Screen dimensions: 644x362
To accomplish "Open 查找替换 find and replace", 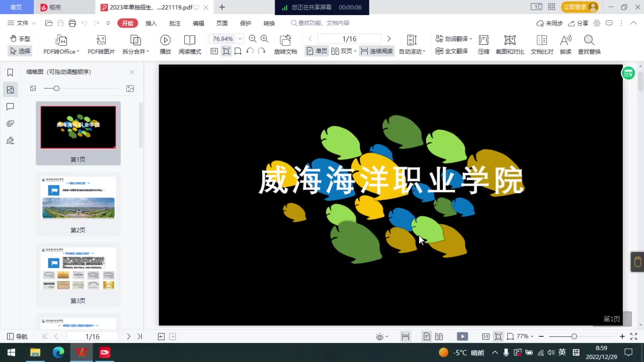I will (x=589, y=45).
